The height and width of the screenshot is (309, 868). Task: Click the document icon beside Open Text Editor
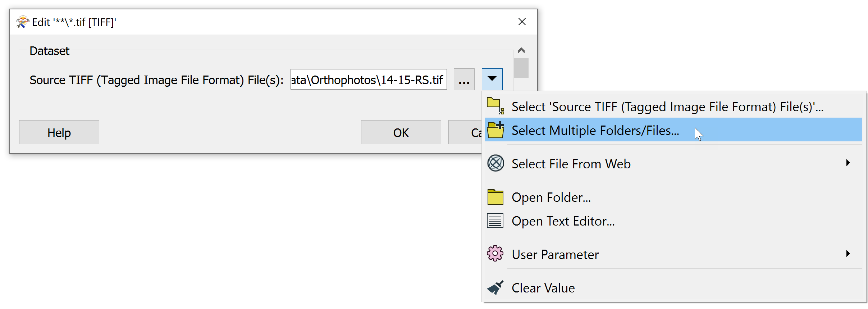pyautogui.click(x=495, y=221)
